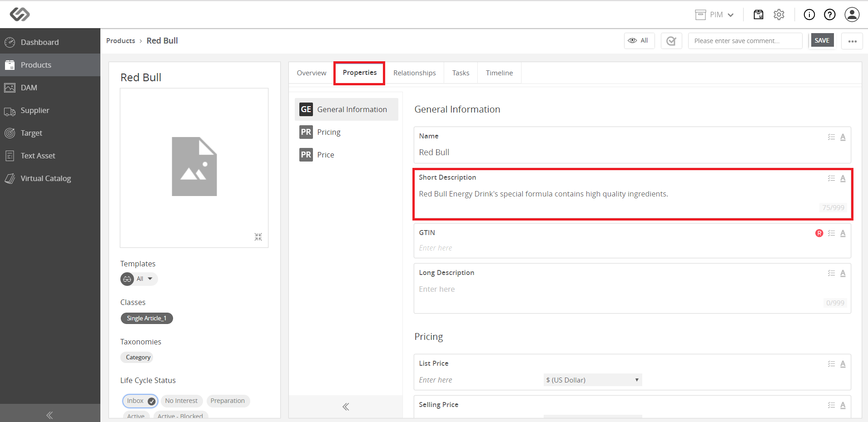Click the list icon in Short Description
Image resolution: width=868 pixels, height=422 pixels.
pos(831,178)
